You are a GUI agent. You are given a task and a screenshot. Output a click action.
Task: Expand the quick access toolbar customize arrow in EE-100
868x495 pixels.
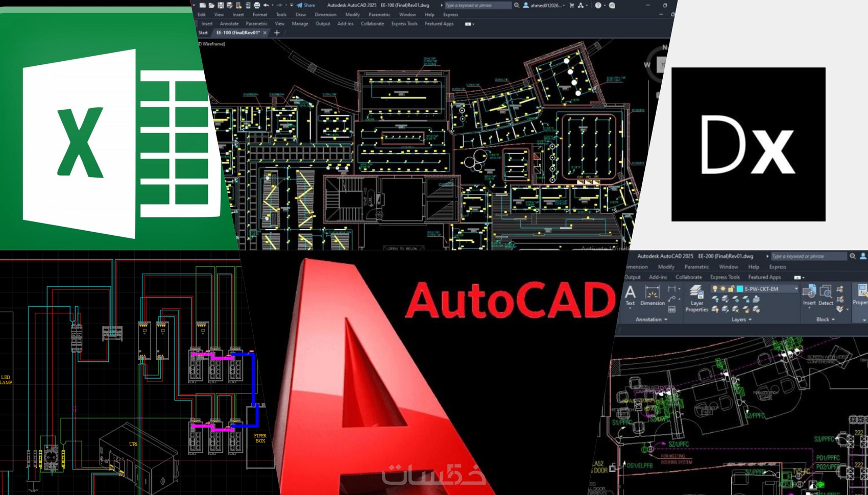click(x=292, y=5)
